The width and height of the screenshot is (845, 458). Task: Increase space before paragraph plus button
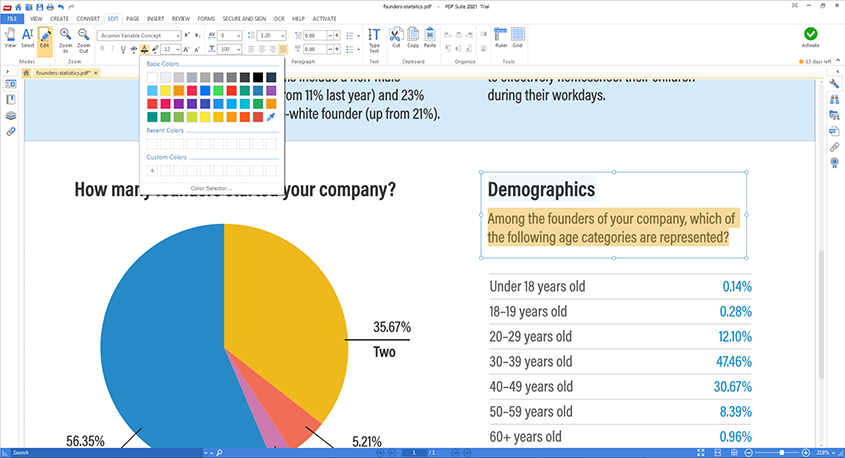click(337, 35)
